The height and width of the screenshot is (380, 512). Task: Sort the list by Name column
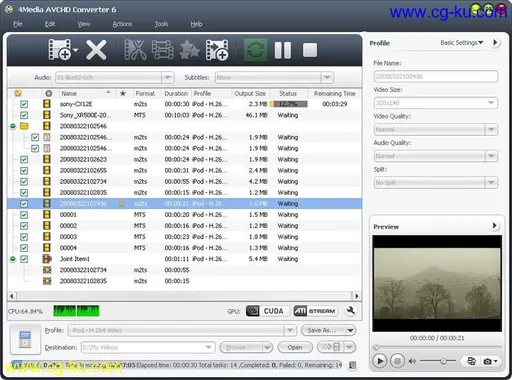click(x=87, y=93)
